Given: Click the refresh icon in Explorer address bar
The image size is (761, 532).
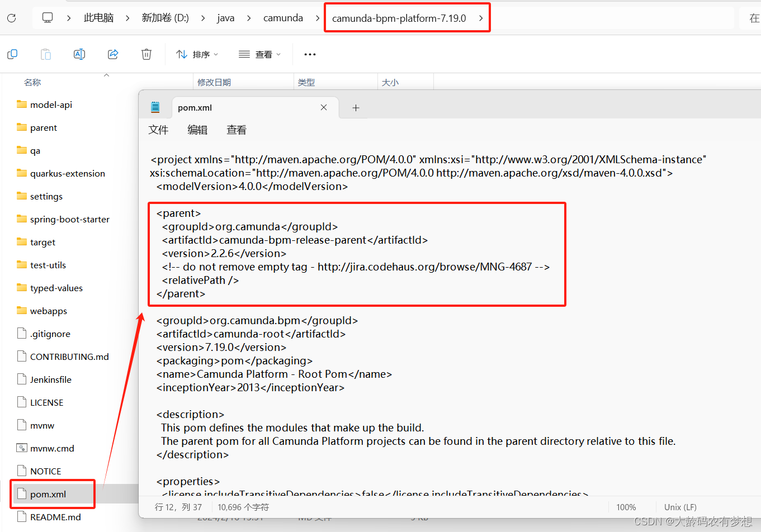Looking at the screenshot, I should (x=11, y=18).
